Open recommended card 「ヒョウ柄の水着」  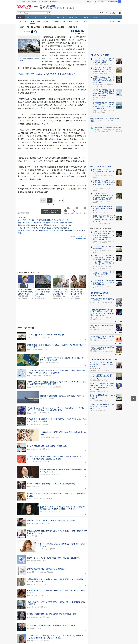78,287
